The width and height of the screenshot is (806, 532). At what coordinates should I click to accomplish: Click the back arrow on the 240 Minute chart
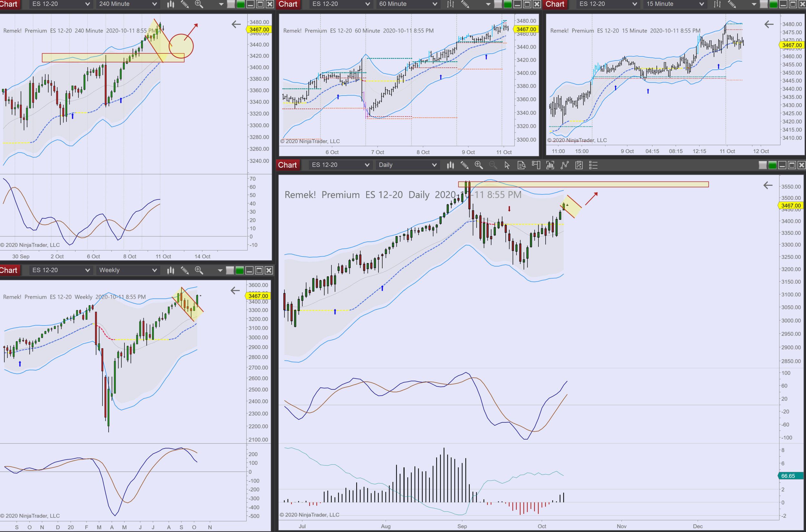[x=236, y=25]
